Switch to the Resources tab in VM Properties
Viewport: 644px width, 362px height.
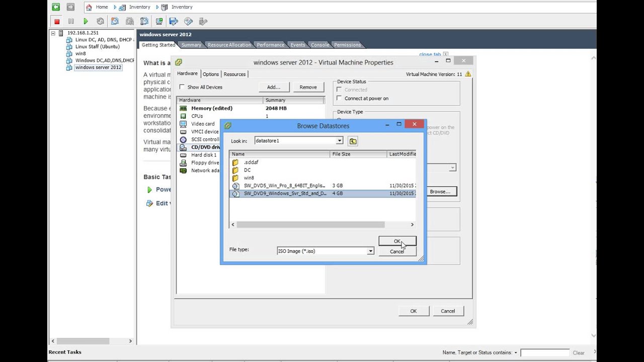pos(234,74)
